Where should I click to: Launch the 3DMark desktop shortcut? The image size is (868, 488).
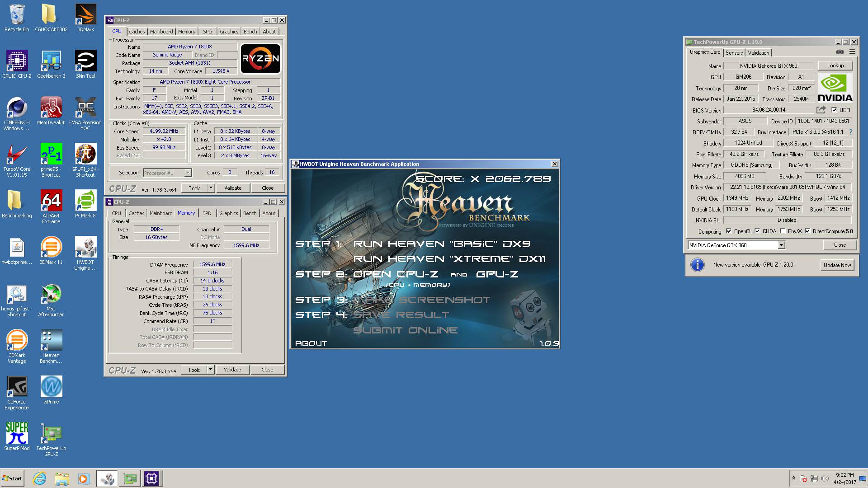(85, 18)
